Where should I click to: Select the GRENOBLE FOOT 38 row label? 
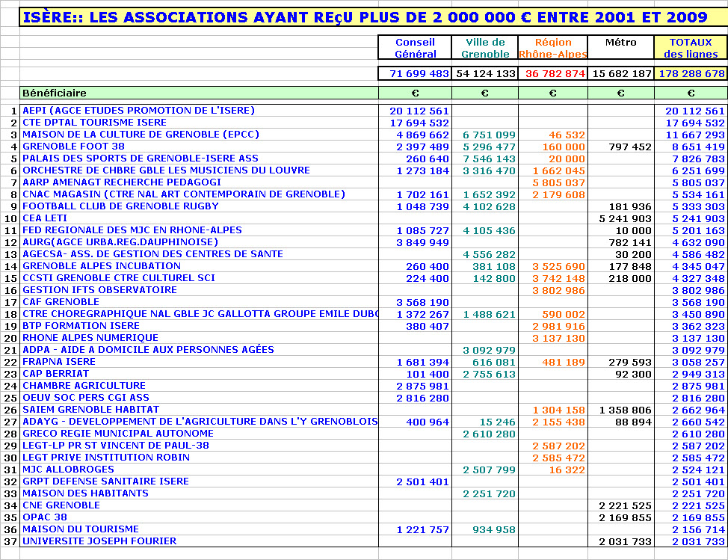coord(74,147)
